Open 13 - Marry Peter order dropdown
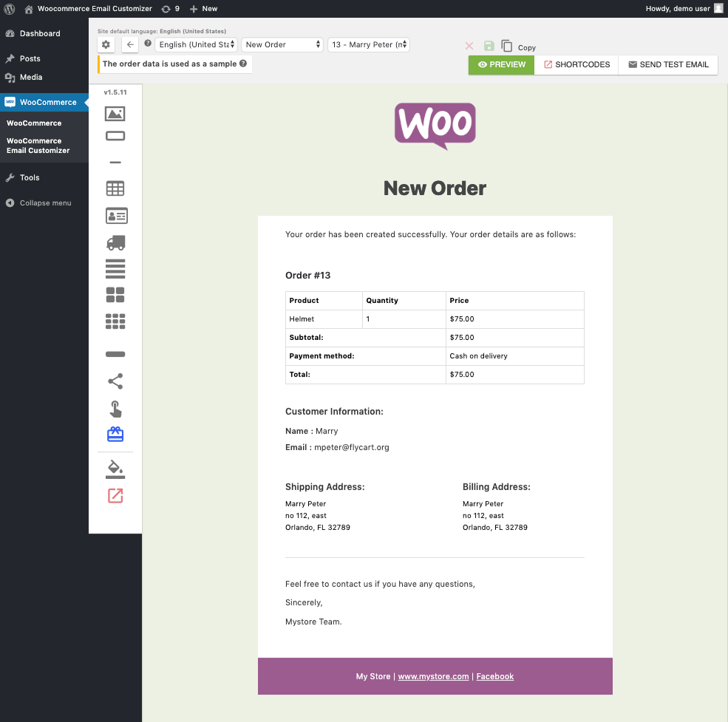 pyautogui.click(x=369, y=44)
